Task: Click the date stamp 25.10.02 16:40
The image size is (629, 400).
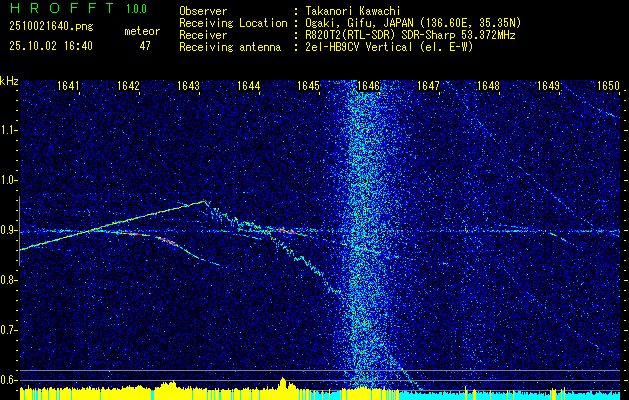Action: pos(51,46)
